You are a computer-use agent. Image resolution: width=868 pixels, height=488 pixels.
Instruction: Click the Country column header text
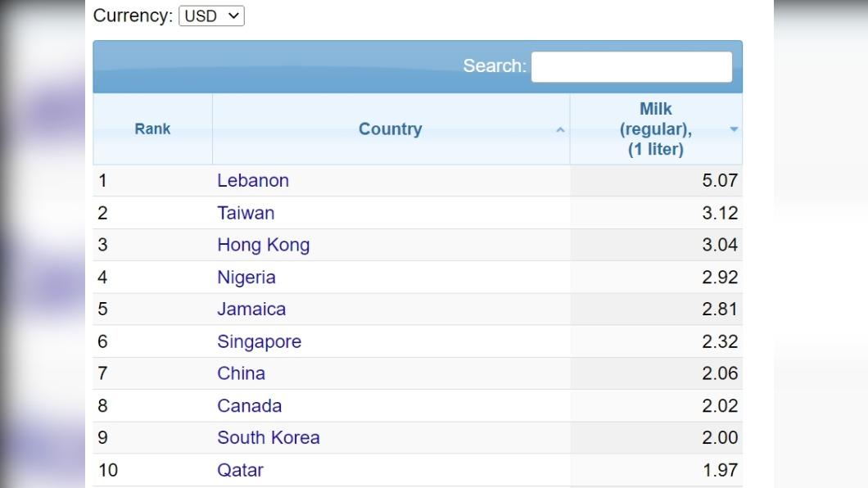(x=391, y=129)
